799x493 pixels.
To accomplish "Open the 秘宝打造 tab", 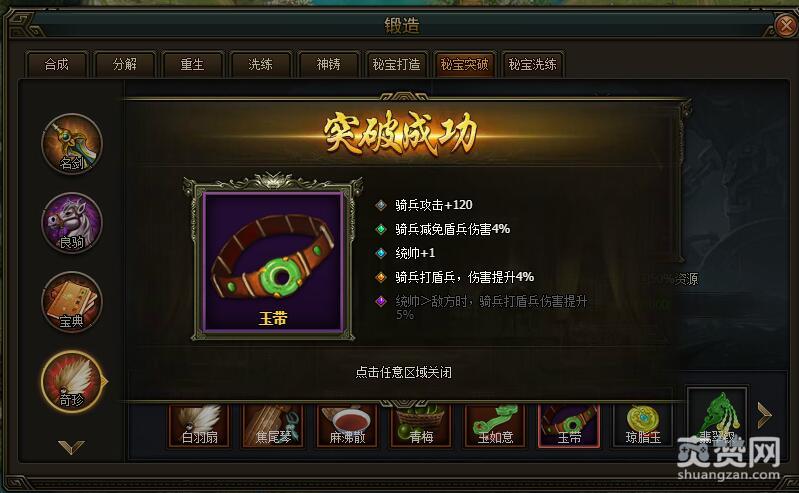I will tap(396, 64).
